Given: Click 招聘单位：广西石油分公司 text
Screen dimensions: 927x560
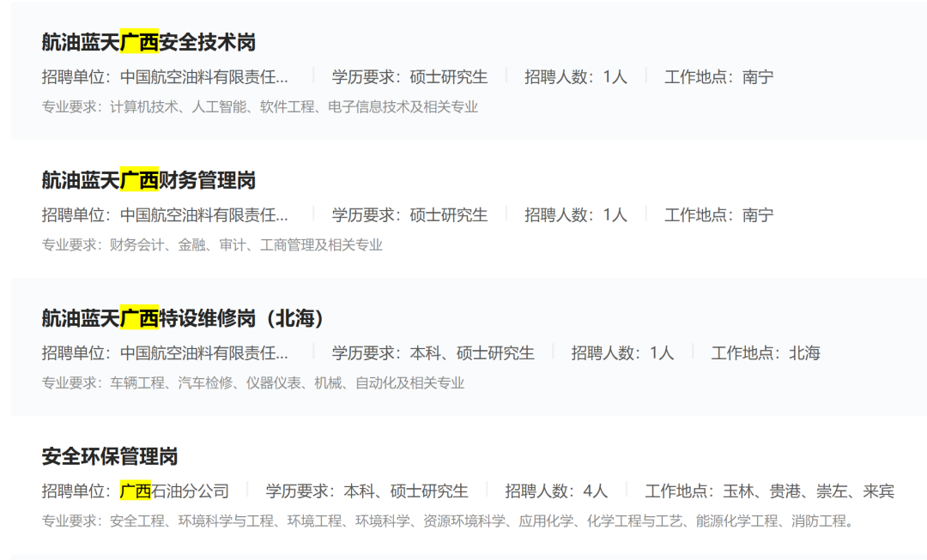Looking at the screenshot, I should click(136, 491).
